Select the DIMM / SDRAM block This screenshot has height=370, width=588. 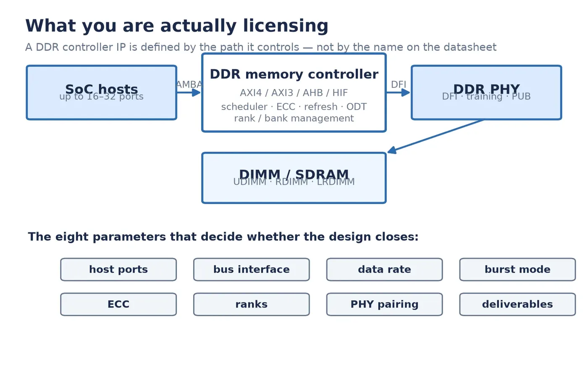(x=294, y=178)
